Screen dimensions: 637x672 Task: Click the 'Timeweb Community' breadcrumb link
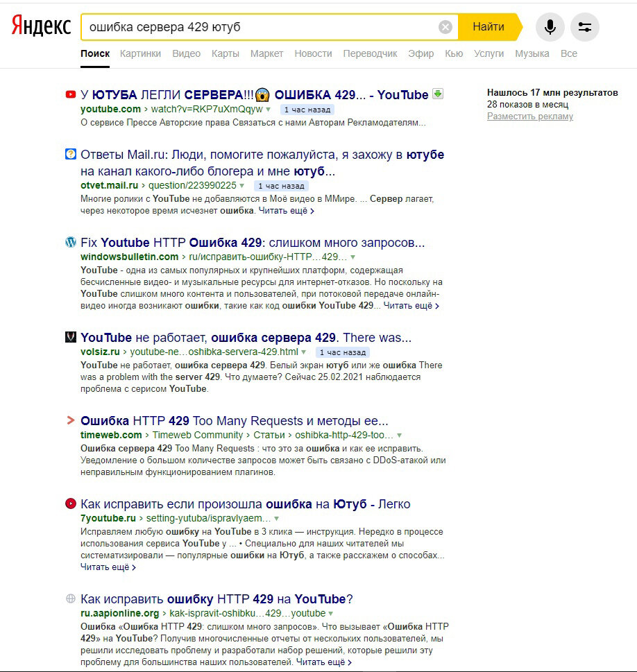tap(198, 435)
